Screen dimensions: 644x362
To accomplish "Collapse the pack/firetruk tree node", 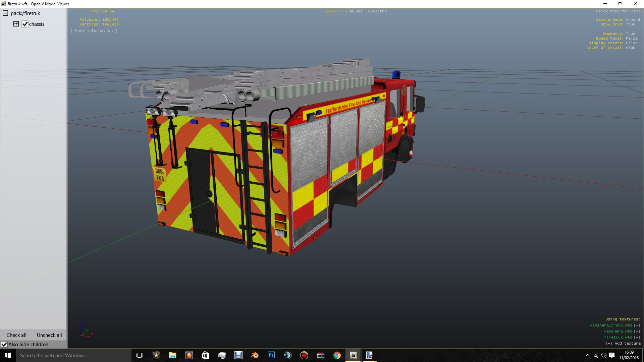I will point(5,13).
